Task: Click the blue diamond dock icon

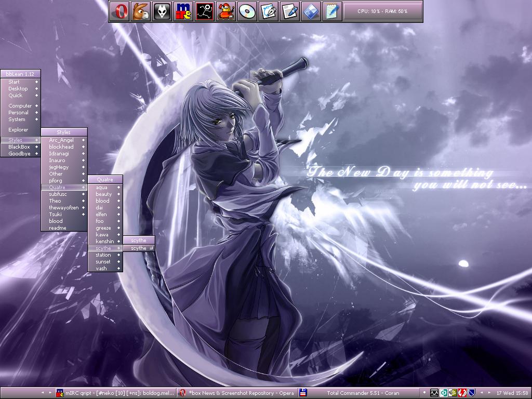Action: (311, 11)
